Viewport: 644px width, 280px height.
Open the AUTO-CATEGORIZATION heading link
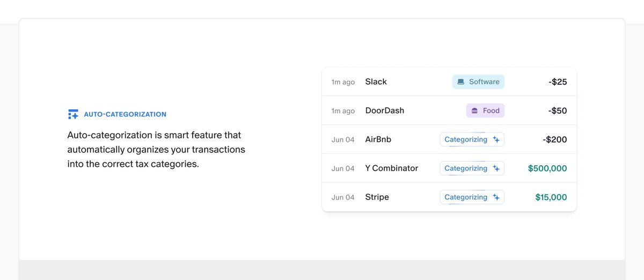coord(125,114)
